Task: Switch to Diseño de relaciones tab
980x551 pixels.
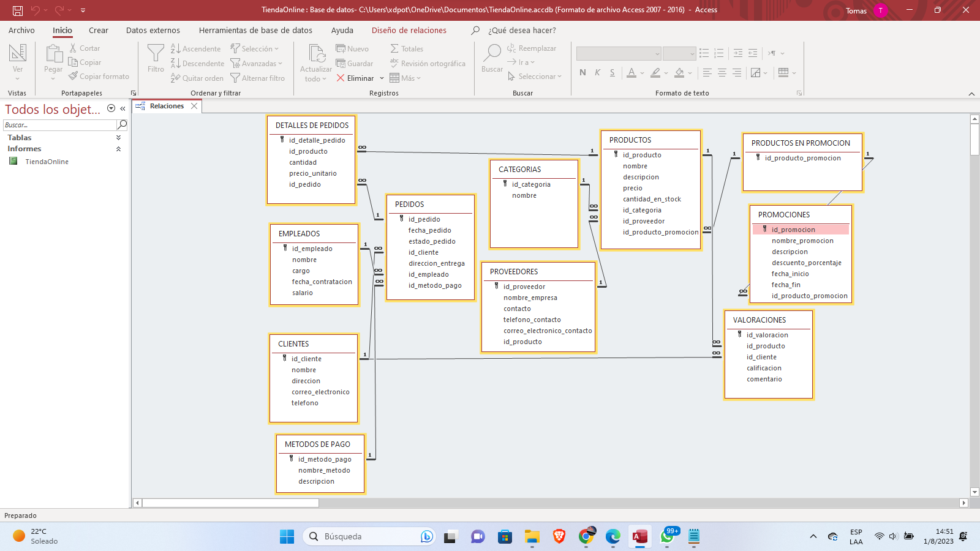Action: tap(409, 30)
